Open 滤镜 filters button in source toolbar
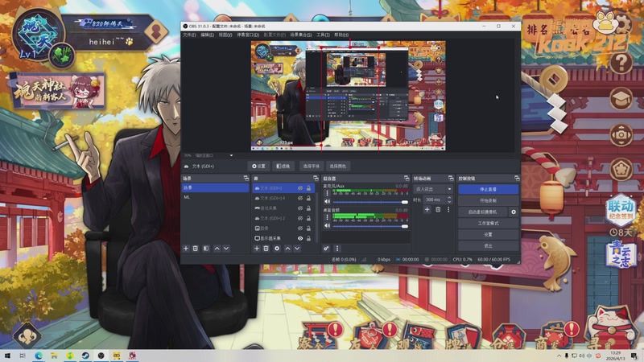This screenshot has height=362, width=644. click(x=283, y=167)
